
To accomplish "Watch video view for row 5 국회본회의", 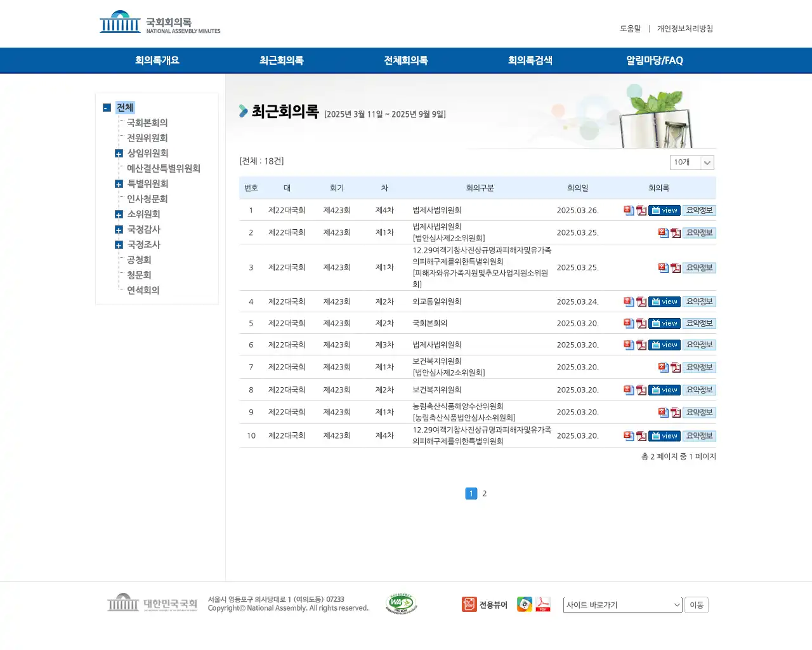I will 664,323.
